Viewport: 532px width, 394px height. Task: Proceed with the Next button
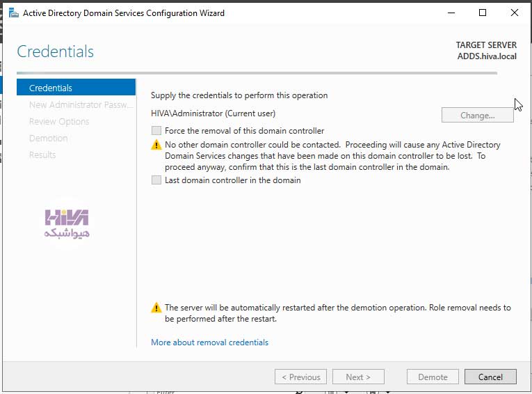358,377
